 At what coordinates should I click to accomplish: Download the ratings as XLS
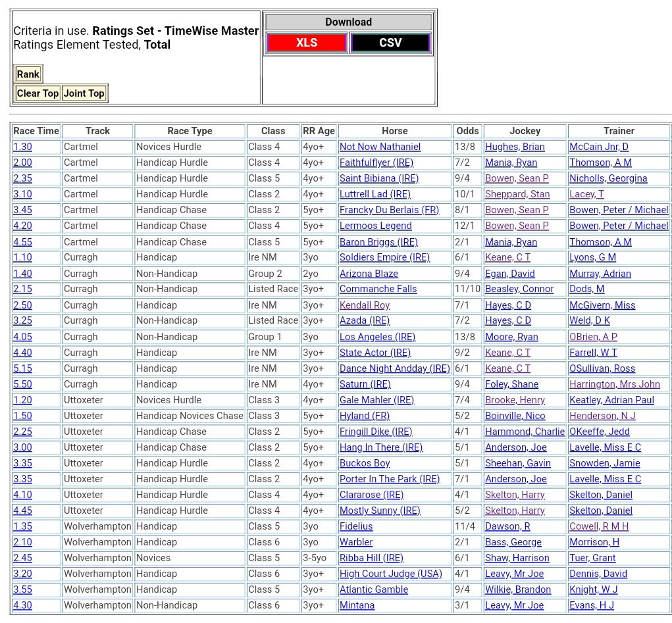306,43
